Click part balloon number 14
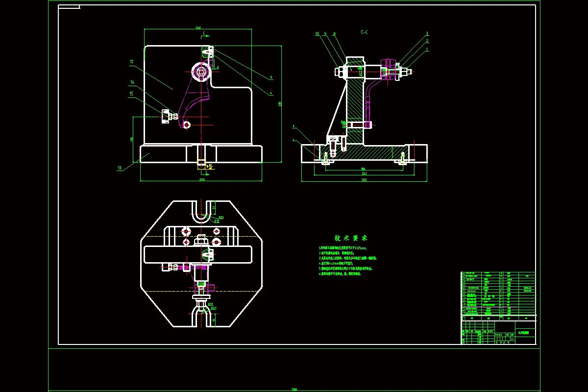This screenshot has height=392, width=588. [132, 82]
